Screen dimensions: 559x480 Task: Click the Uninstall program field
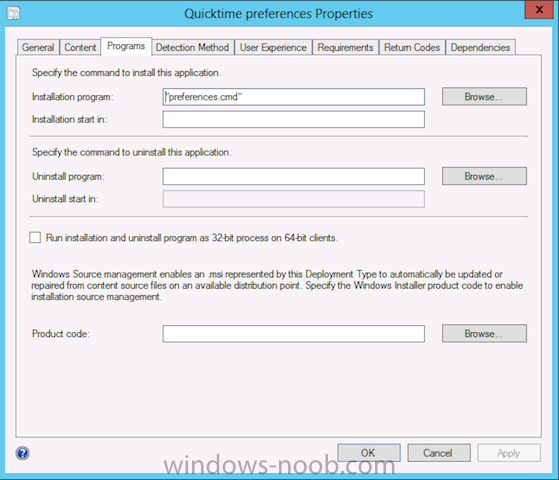tap(293, 176)
